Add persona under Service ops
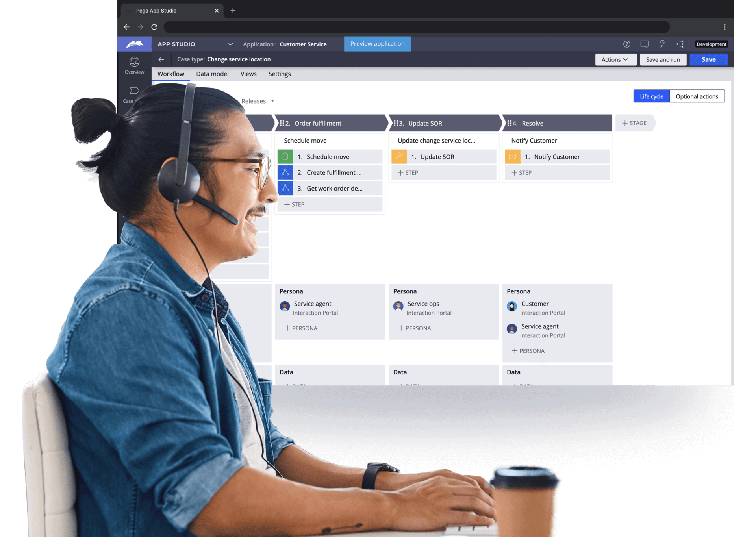756x537 pixels. click(415, 328)
